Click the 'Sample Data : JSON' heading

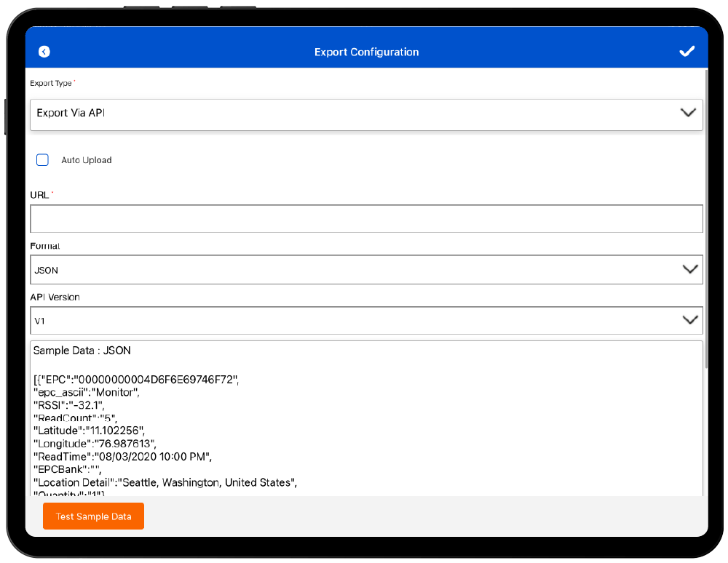(x=82, y=351)
